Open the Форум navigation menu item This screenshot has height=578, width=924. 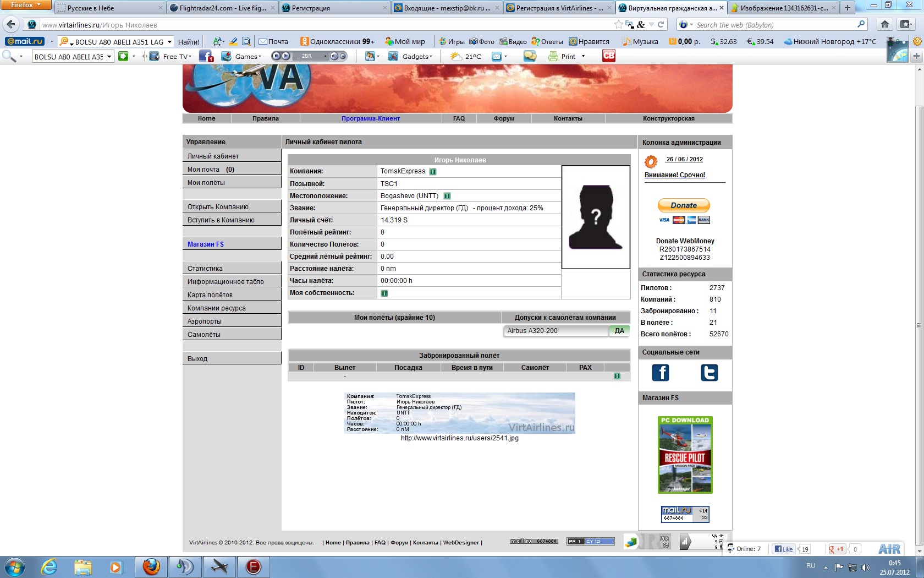point(504,118)
